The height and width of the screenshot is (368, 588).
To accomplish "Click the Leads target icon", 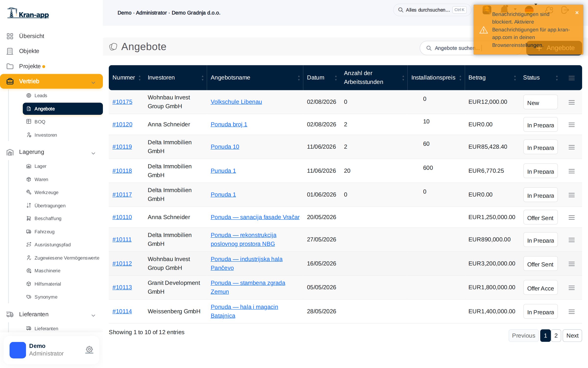I will tap(29, 95).
